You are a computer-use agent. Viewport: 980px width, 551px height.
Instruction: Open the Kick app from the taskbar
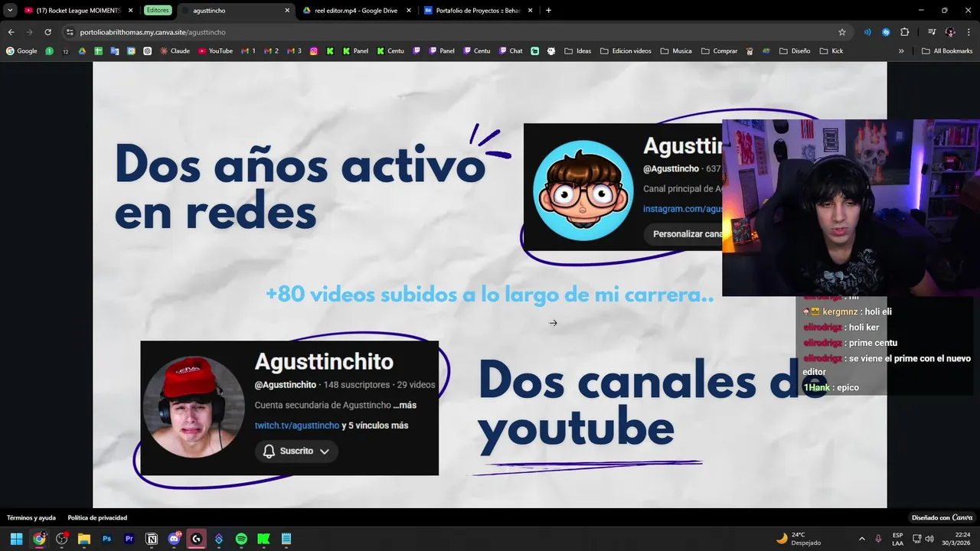(x=263, y=539)
